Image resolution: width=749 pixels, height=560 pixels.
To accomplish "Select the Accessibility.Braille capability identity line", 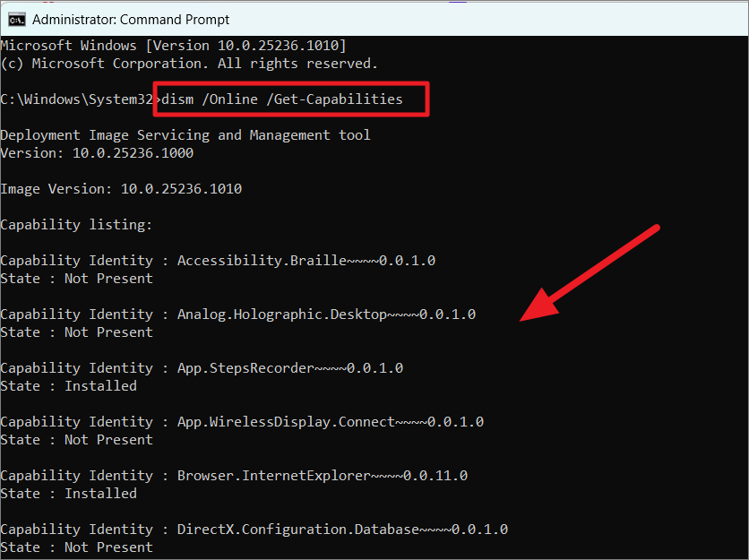I will (218, 261).
